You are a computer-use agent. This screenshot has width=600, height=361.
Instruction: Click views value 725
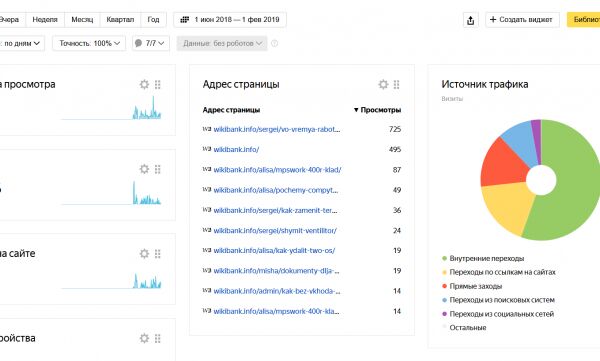[x=395, y=129]
